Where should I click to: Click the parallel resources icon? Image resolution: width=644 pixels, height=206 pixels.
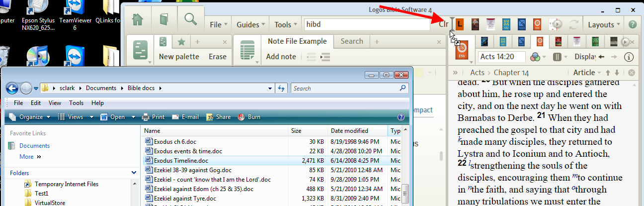point(558,57)
